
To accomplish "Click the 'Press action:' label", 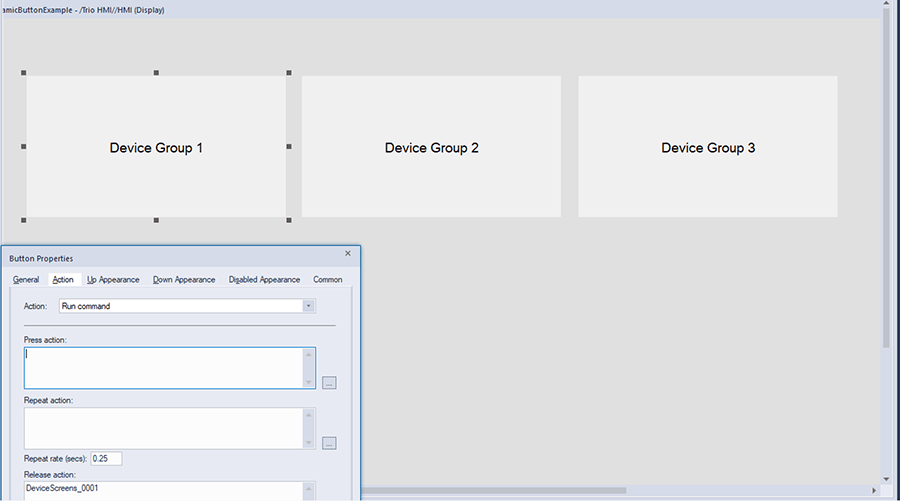I will pyautogui.click(x=45, y=340).
